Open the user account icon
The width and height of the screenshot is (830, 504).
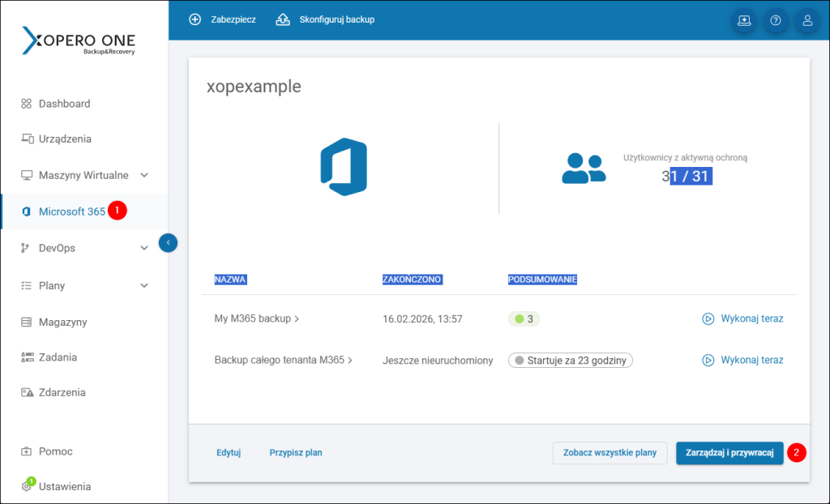coord(807,21)
